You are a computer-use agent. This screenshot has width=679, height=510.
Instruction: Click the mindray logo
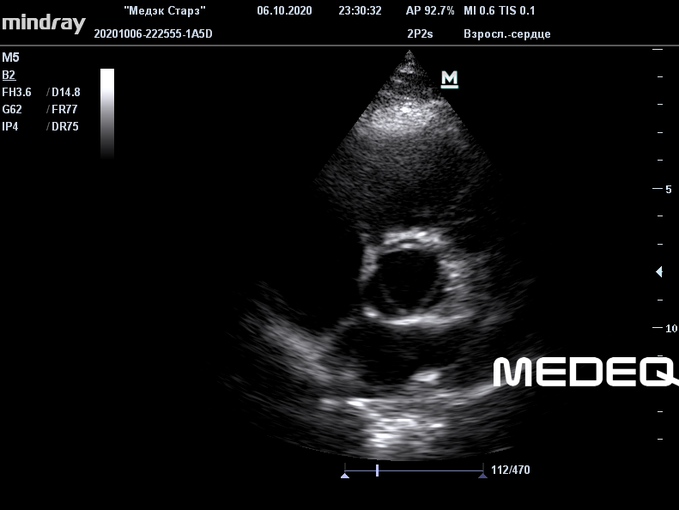tap(43, 23)
